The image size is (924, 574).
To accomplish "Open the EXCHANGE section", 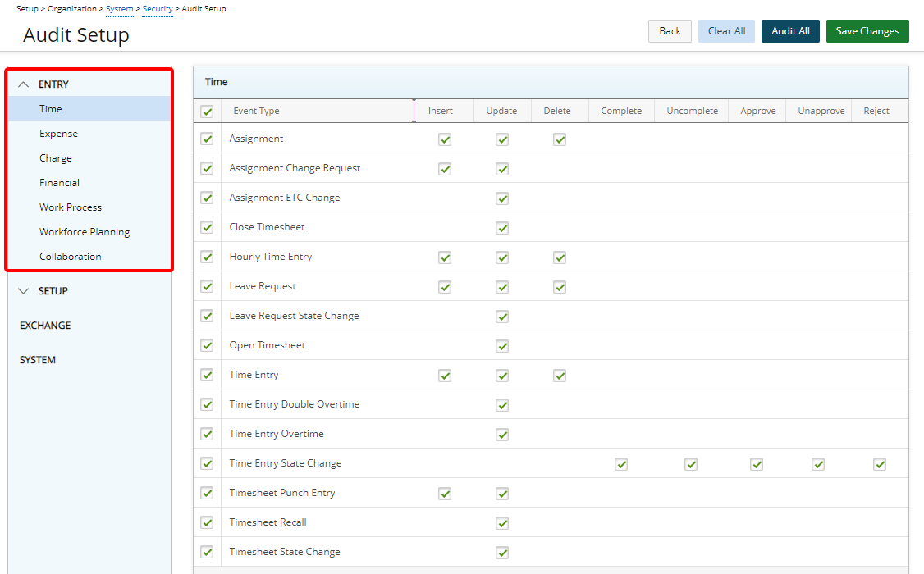I will (45, 326).
